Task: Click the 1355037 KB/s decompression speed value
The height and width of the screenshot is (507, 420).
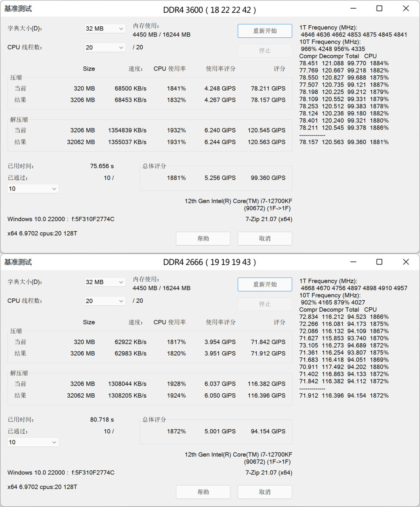Action: click(127, 142)
